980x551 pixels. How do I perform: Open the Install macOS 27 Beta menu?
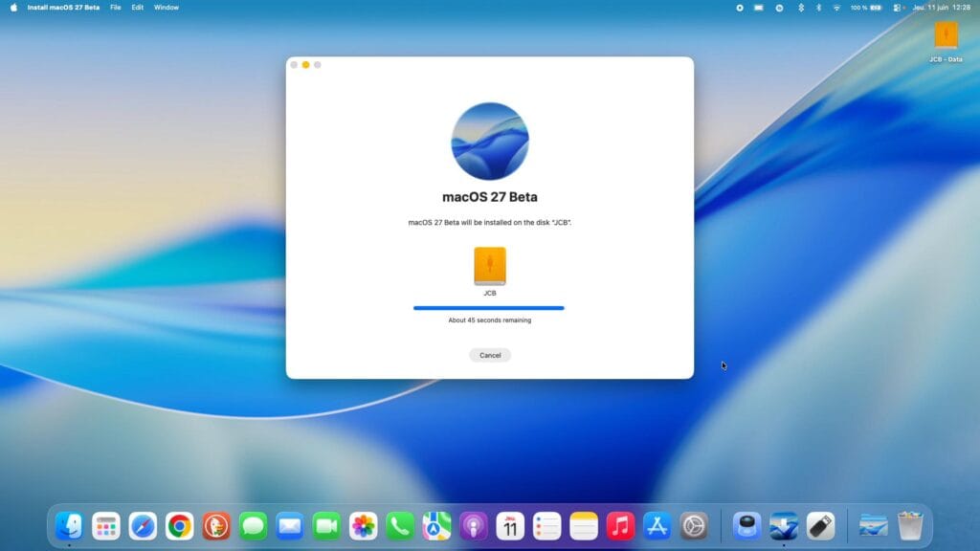click(x=63, y=8)
